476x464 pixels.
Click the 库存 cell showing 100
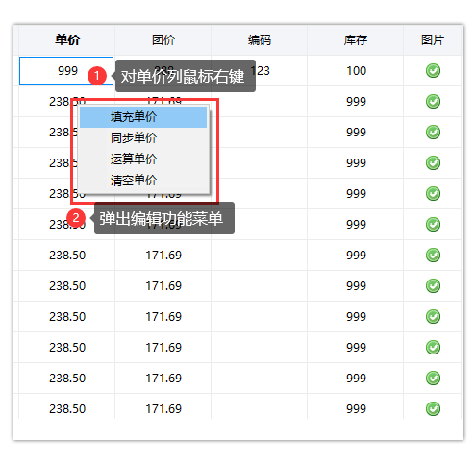coord(356,70)
